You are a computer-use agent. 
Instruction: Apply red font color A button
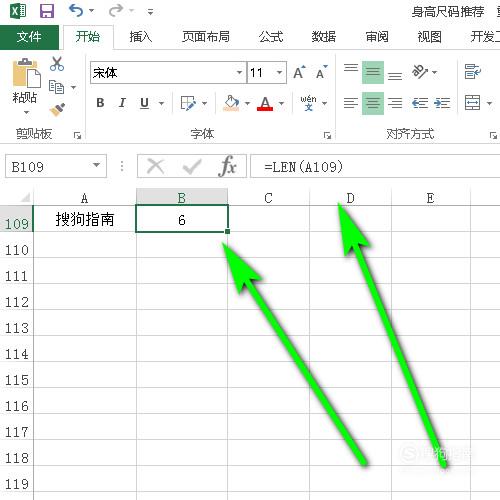tap(265, 103)
